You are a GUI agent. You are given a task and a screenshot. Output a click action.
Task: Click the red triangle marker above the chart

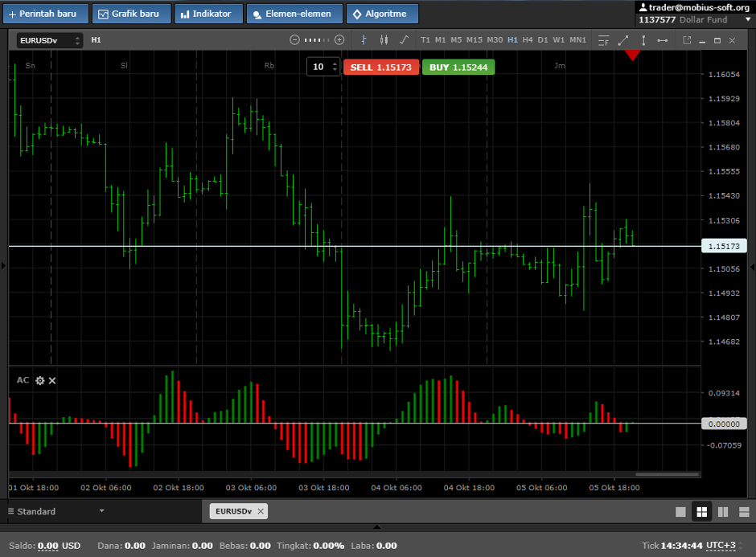[633, 55]
